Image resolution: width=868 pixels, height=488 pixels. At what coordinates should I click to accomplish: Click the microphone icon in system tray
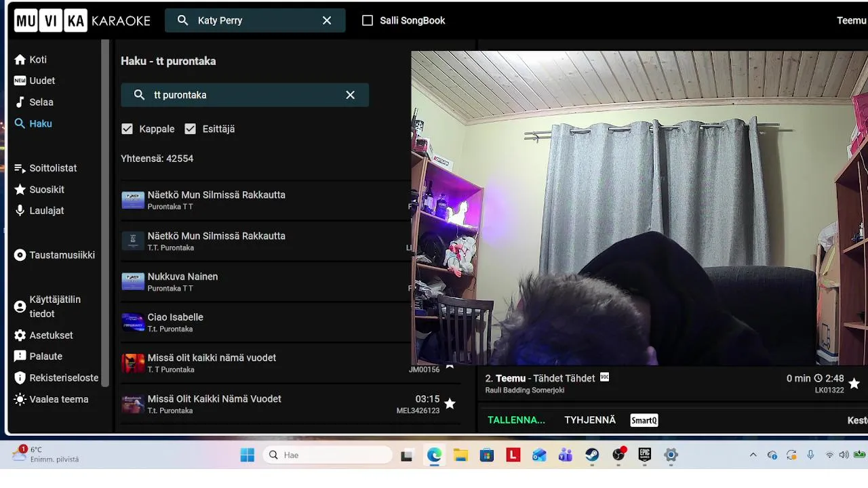click(810, 455)
